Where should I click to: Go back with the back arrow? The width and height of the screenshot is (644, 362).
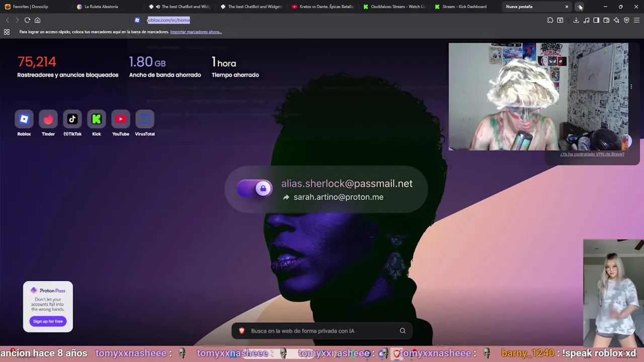click(7, 20)
